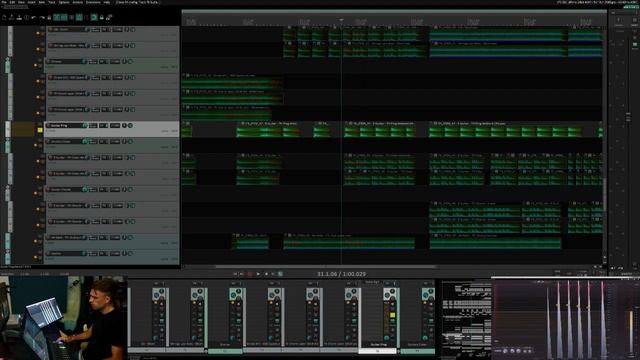Toggle the transport Repeat button
This screenshot has height=360, width=640.
click(x=280, y=274)
